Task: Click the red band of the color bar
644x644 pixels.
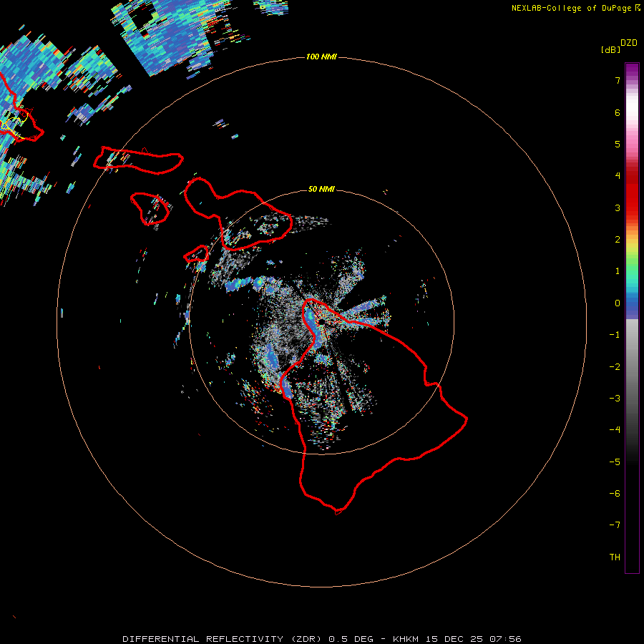Action: click(632, 193)
